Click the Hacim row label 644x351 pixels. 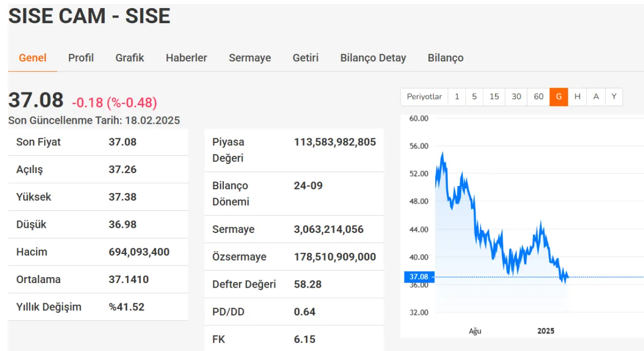(32, 252)
